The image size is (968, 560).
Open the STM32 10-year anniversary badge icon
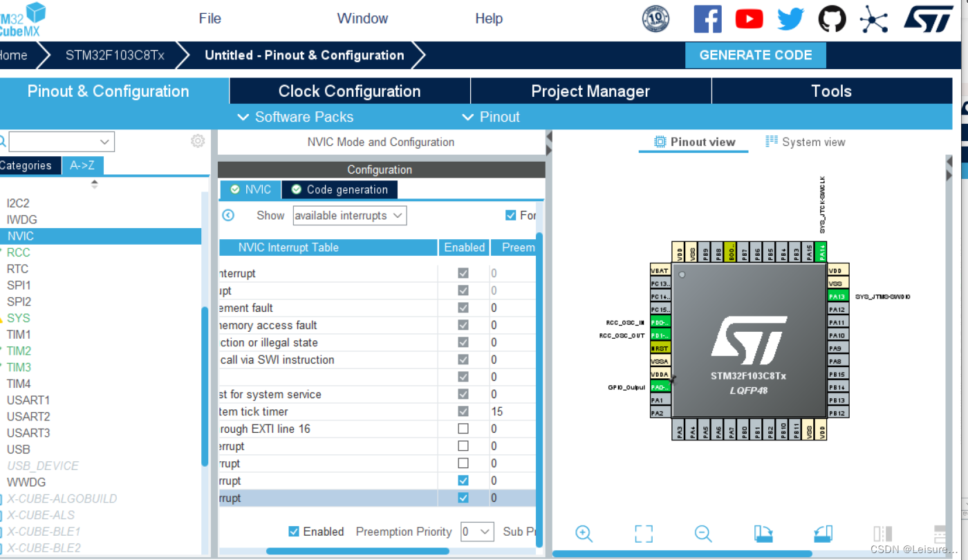coord(655,19)
